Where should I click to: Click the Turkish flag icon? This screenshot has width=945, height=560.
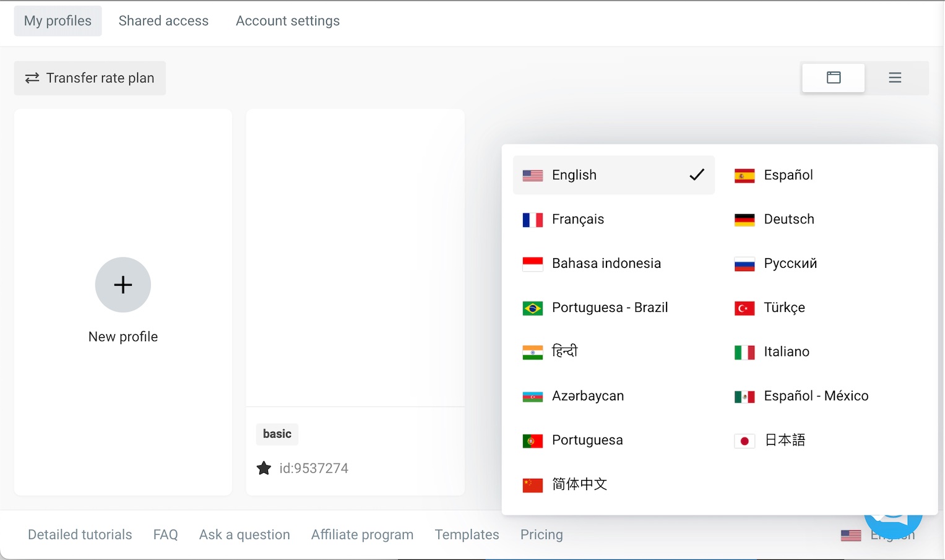click(x=744, y=308)
